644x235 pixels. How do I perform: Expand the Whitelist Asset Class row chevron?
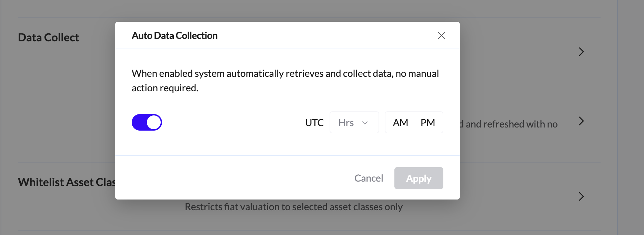click(x=581, y=196)
